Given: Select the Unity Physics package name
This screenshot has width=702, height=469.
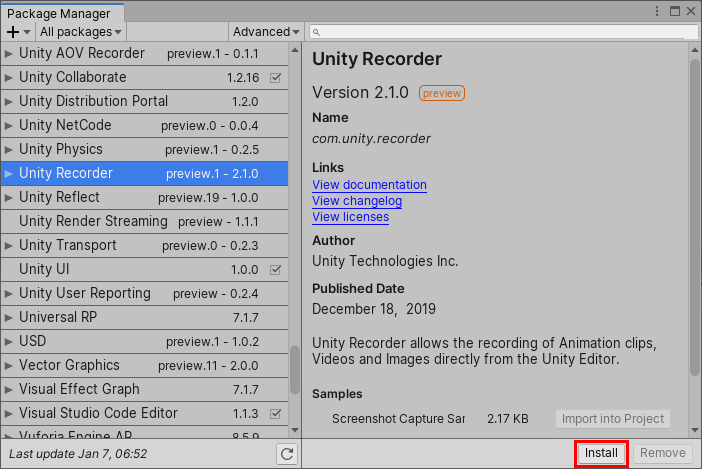Looking at the screenshot, I should (x=60, y=149).
